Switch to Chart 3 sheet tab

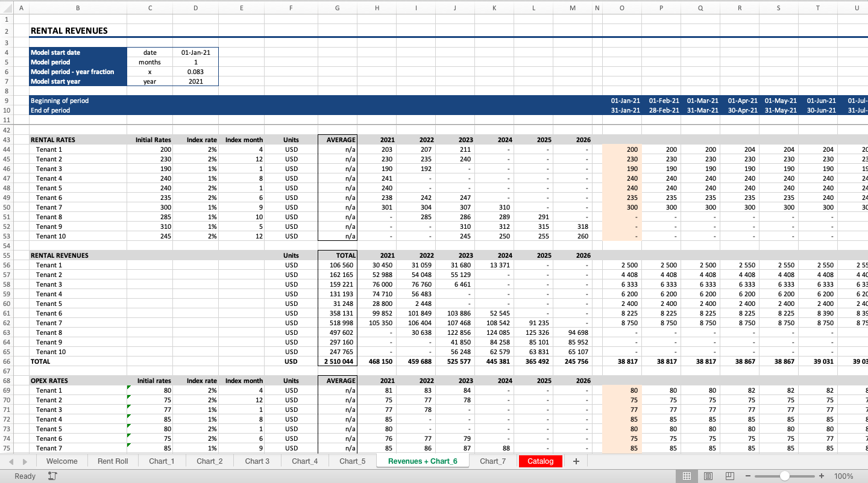(257, 461)
